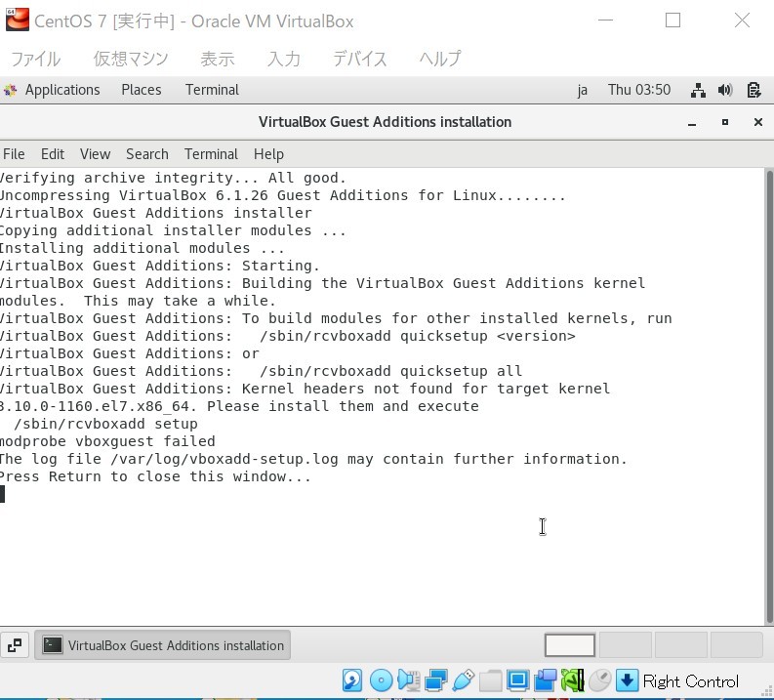Click the '/var/log/vboxadd-setup.log' path text

point(224,459)
